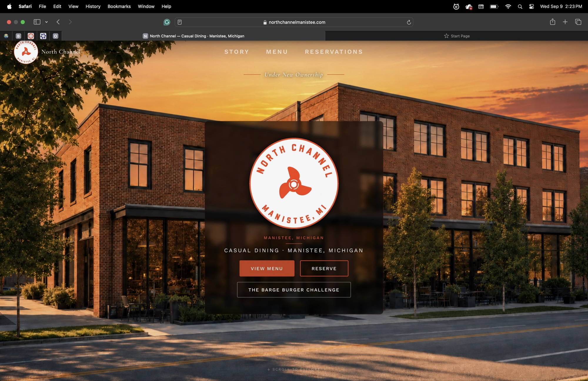Go to the STORY nav link

(x=237, y=52)
